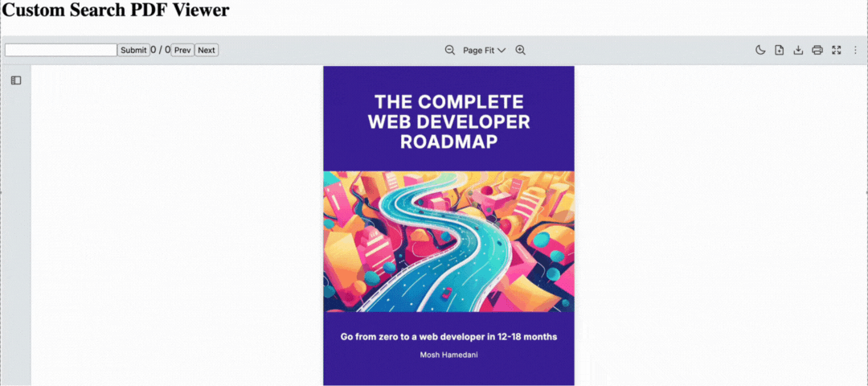
Task: Click the 'Custom Search PDF Viewer' heading
Action: tap(117, 10)
